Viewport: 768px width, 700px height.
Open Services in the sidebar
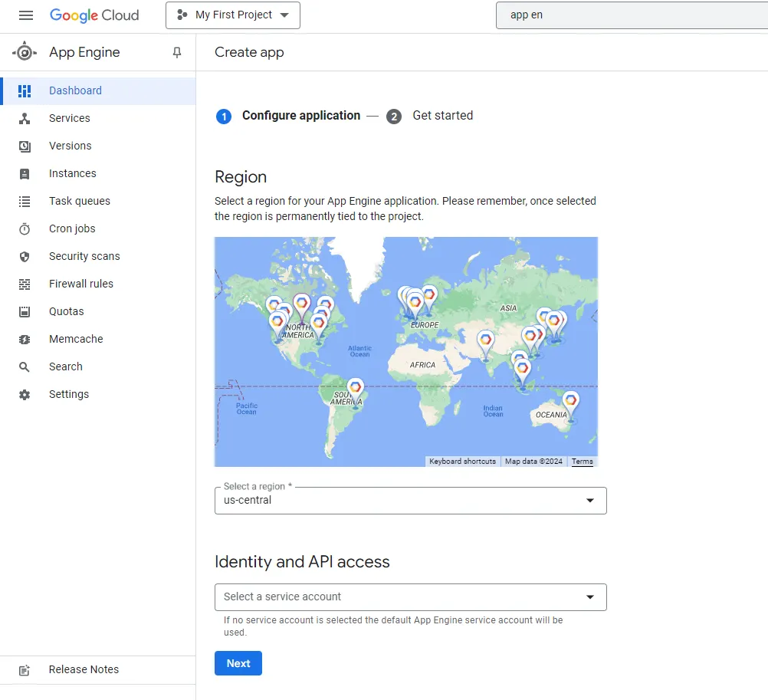(x=98, y=118)
